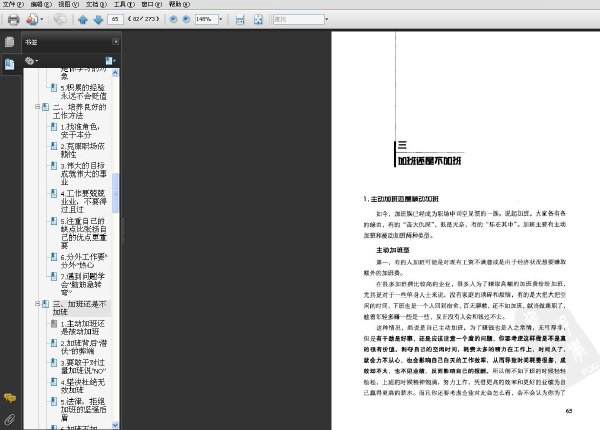The image size is (600, 430).
Task: Click the expand current bookmark icon
Action: pos(110,61)
